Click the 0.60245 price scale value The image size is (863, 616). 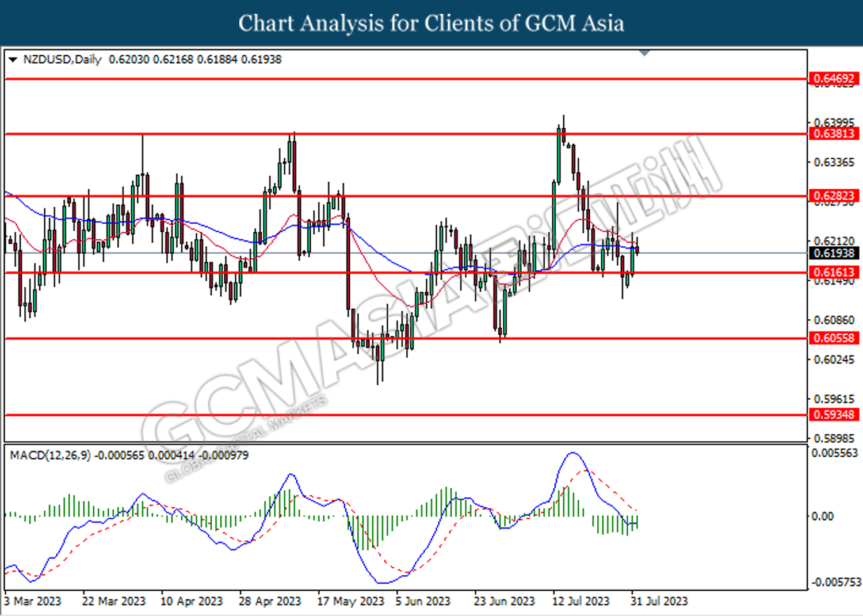click(x=834, y=359)
